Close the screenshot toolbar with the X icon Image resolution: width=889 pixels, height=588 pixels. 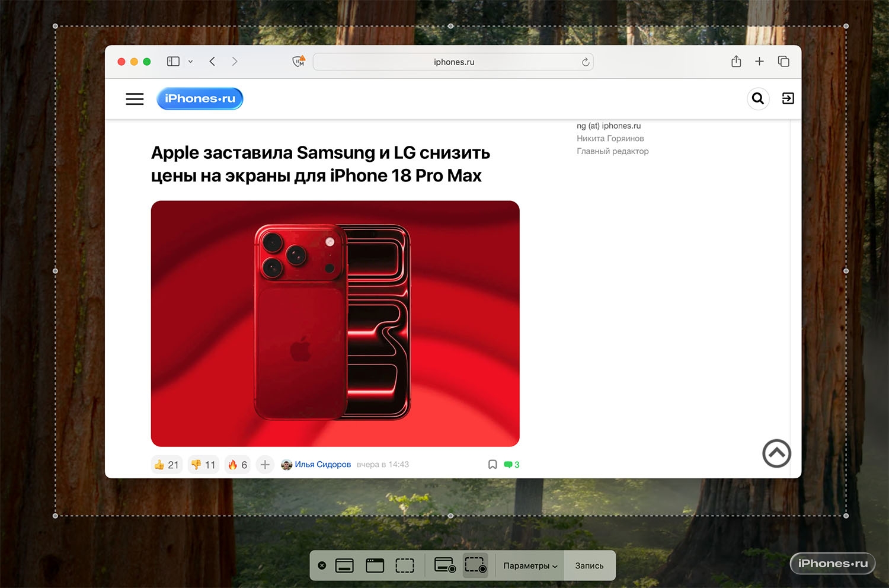(322, 565)
